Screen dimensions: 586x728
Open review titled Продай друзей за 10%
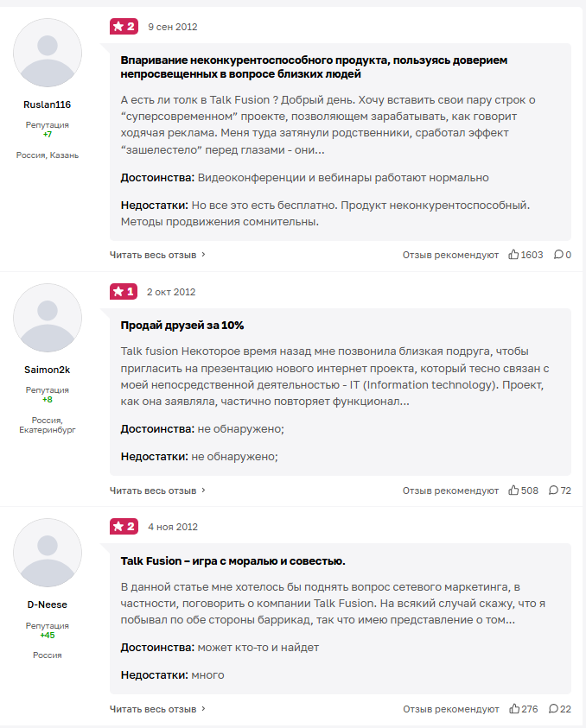pyautogui.click(x=182, y=326)
